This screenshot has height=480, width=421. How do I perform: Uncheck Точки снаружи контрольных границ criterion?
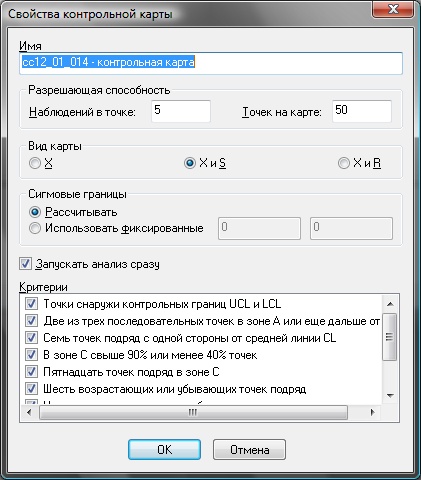tap(31, 304)
